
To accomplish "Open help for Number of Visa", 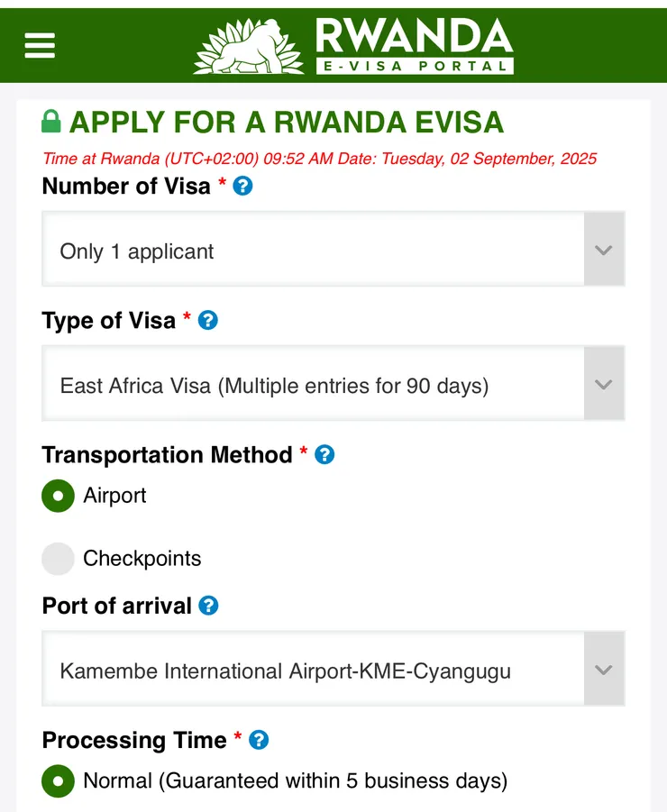I will (x=242, y=187).
